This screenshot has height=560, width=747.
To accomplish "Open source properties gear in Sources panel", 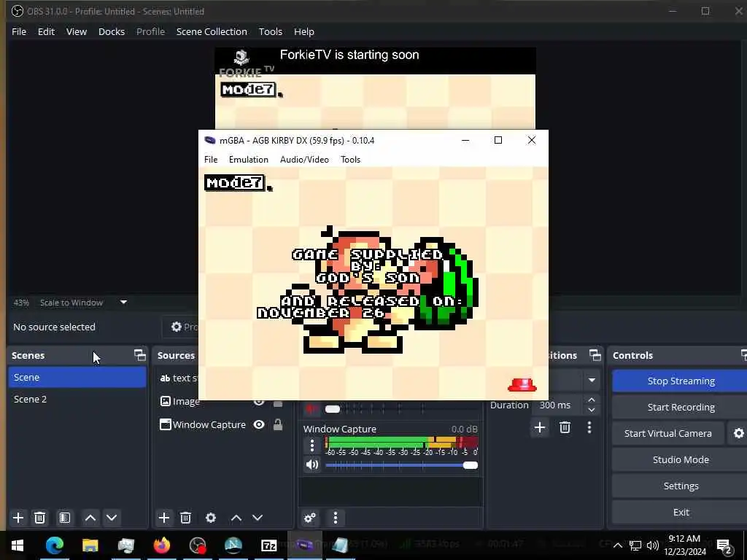I will (211, 518).
